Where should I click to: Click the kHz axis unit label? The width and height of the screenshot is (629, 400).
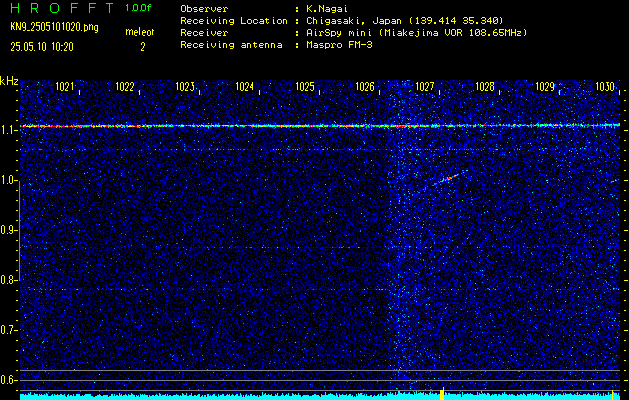pyautogui.click(x=9, y=81)
